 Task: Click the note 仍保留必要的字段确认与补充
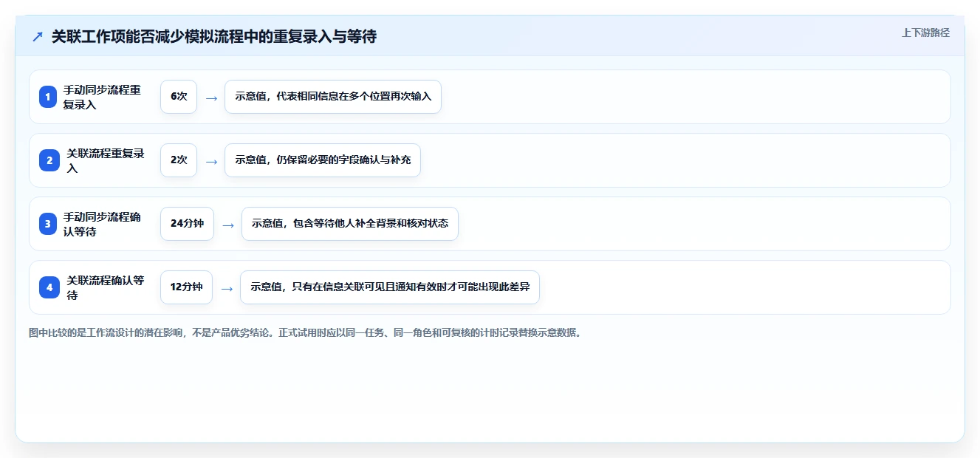click(x=323, y=160)
